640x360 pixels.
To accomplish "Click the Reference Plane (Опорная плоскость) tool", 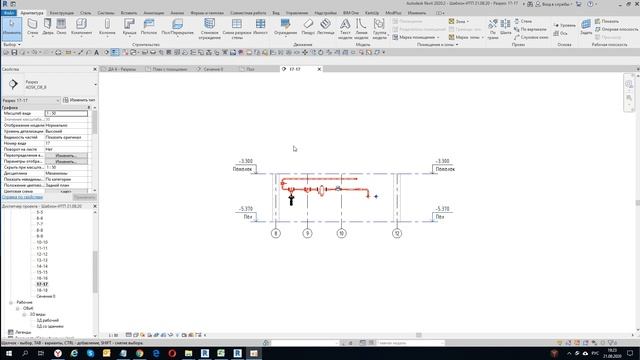I will 616,29.
